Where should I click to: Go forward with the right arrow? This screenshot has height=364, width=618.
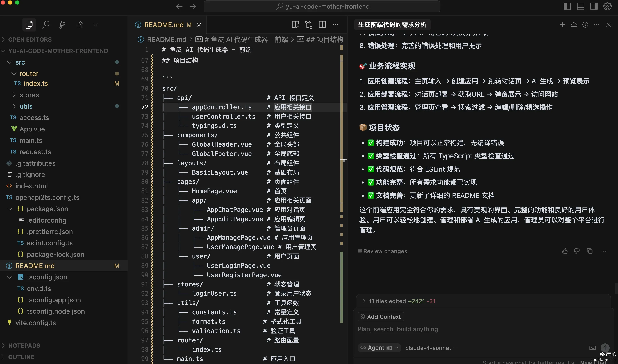click(x=193, y=6)
